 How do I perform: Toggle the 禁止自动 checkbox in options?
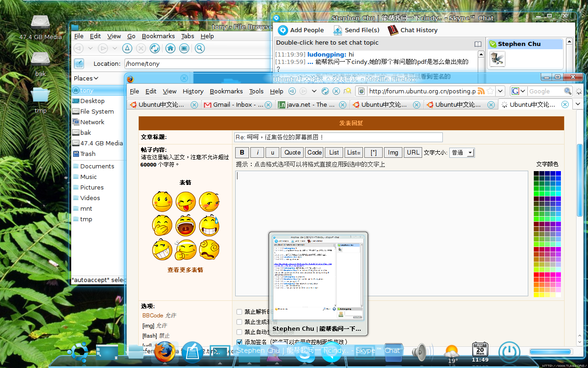pos(239,332)
